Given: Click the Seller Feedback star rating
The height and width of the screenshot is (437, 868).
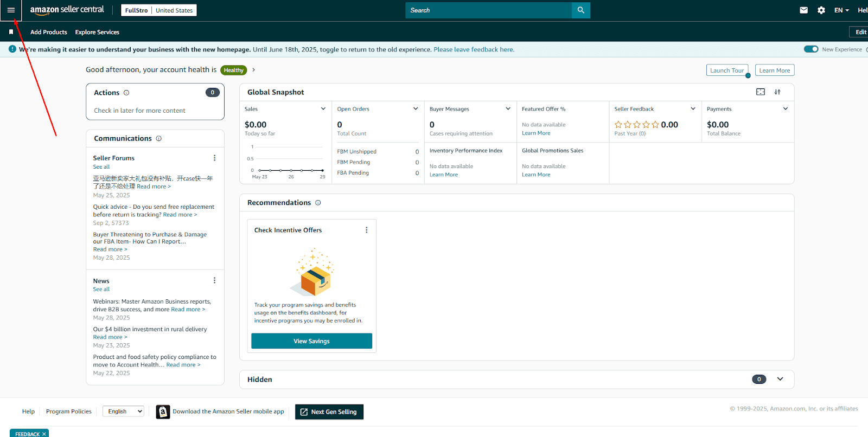Looking at the screenshot, I should [637, 125].
